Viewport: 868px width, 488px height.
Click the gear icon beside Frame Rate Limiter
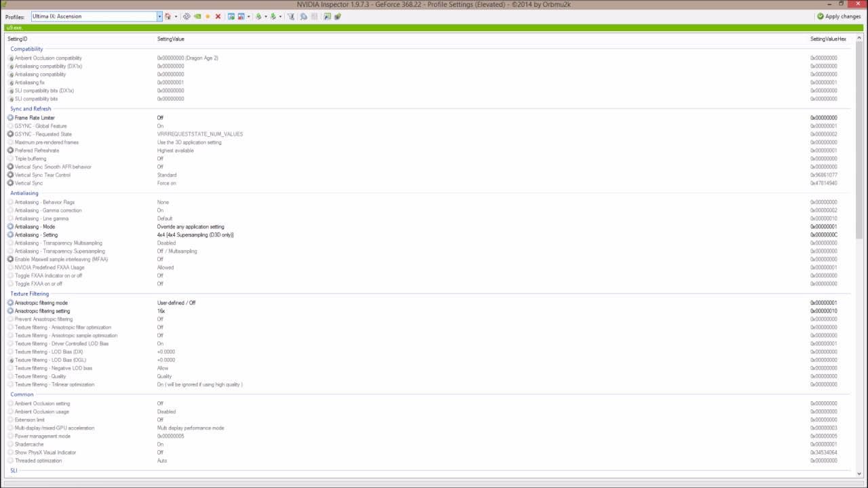pyautogui.click(x=10, y=118)
